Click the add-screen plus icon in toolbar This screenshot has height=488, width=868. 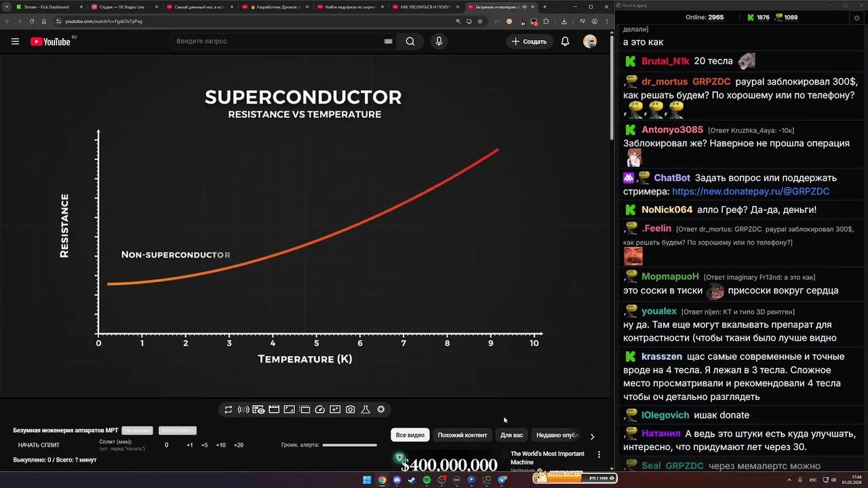(335, 409)
